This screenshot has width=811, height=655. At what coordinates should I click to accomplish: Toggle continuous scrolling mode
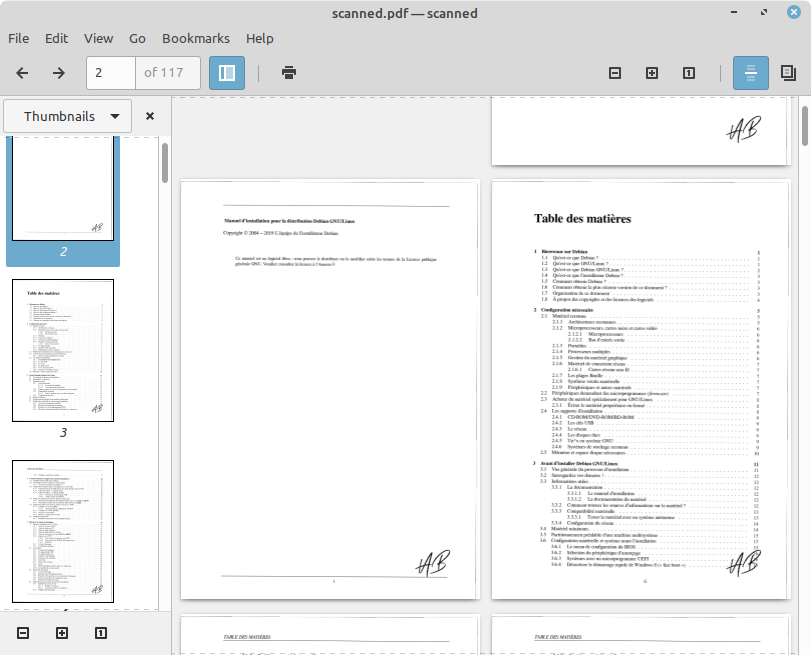pyautogui.click(x=750, y=73)
